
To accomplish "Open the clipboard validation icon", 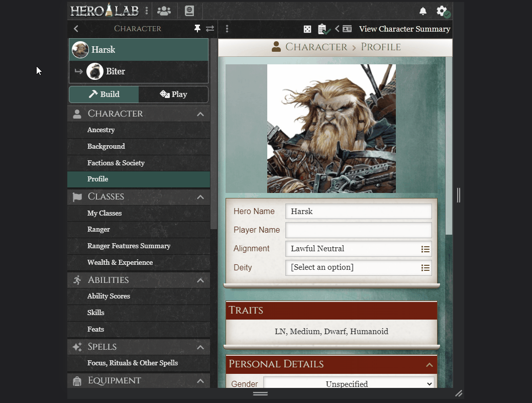I will (324, 29).
